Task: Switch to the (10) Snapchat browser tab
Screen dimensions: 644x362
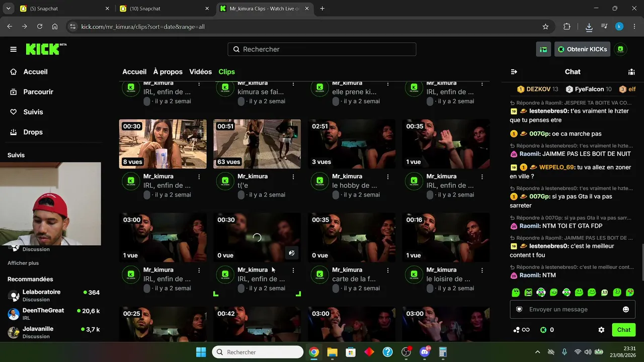Action: tap(164, 9)
